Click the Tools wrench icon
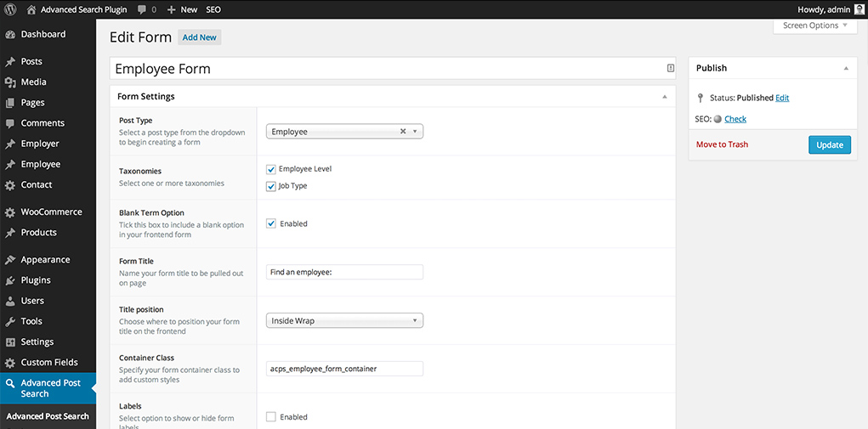Screen dimensions: 868x429 [x=10, y=321]
